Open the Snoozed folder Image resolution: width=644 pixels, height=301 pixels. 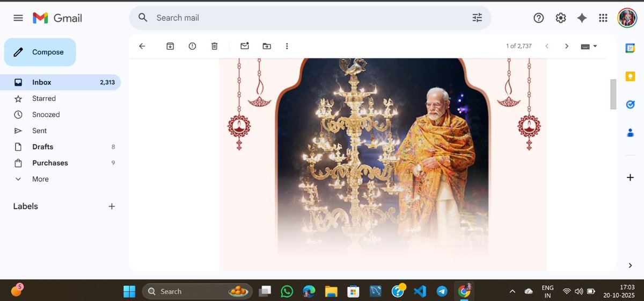click(60, 114)
